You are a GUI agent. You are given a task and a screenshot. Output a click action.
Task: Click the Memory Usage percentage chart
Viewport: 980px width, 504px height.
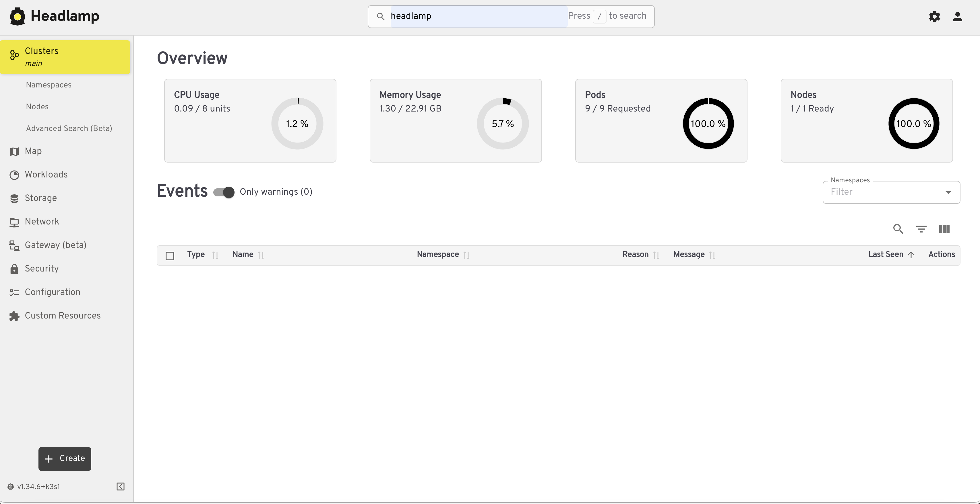click(503, 124)
